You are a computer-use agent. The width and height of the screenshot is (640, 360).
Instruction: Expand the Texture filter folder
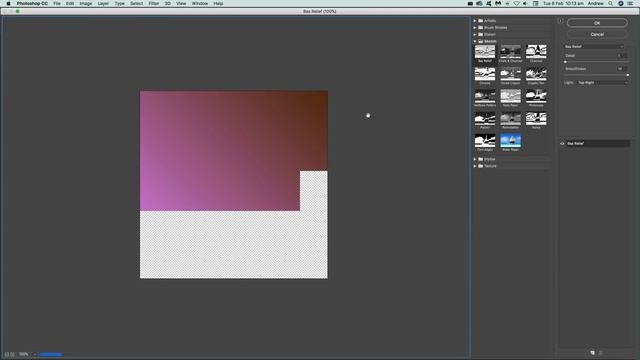tap(475, 166)
